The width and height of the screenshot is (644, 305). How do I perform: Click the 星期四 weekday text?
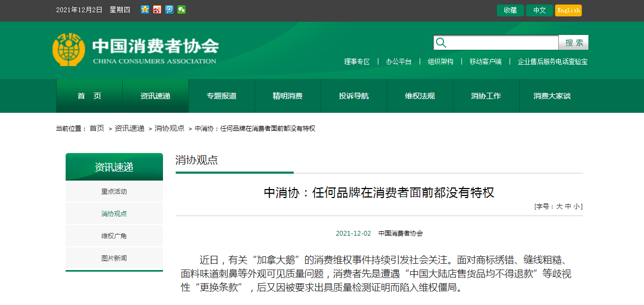[x=120, y=10]
